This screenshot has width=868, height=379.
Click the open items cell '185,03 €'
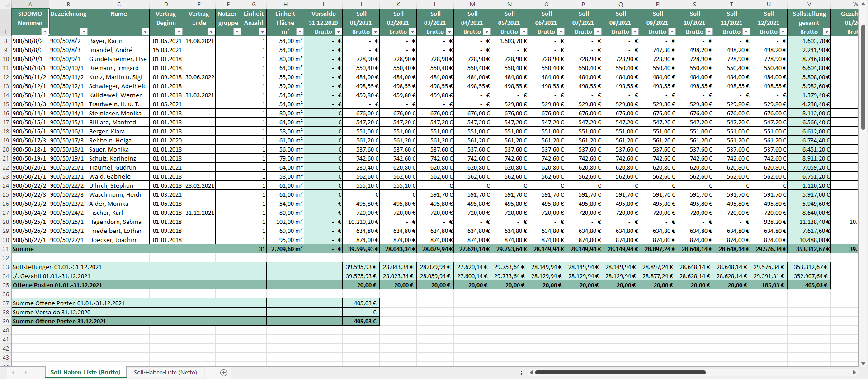pyautogui.click(x=769, y=285)
